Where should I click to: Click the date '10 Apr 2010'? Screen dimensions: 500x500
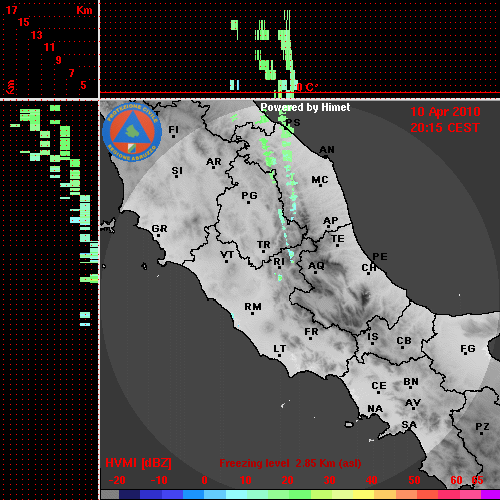point(445,112)
